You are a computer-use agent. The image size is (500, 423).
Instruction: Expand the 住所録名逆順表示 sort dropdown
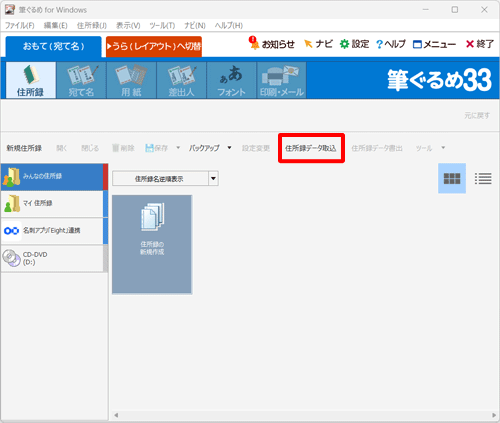click(213, 178)
